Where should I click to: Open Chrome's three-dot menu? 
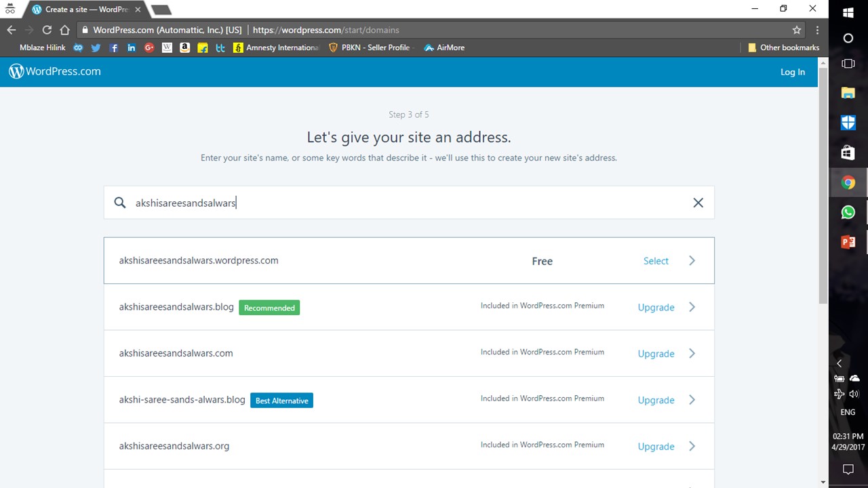click(x=817, y=30)
